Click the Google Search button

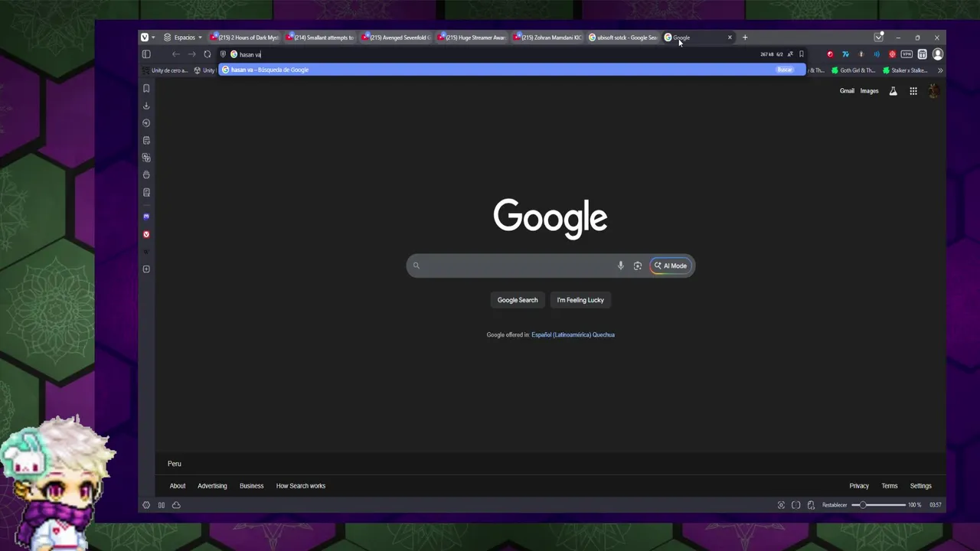tap(518, 300)
